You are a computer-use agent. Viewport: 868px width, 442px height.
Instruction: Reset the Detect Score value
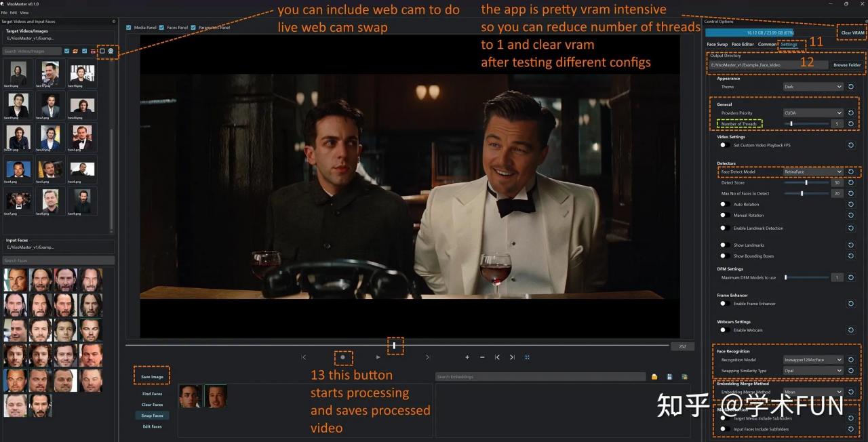coord(850,182)
